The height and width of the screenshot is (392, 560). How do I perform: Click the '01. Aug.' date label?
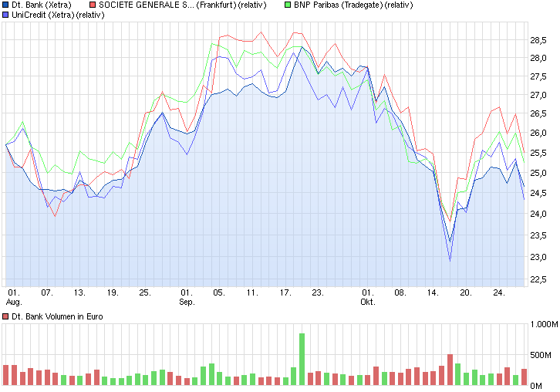(14, 297)
